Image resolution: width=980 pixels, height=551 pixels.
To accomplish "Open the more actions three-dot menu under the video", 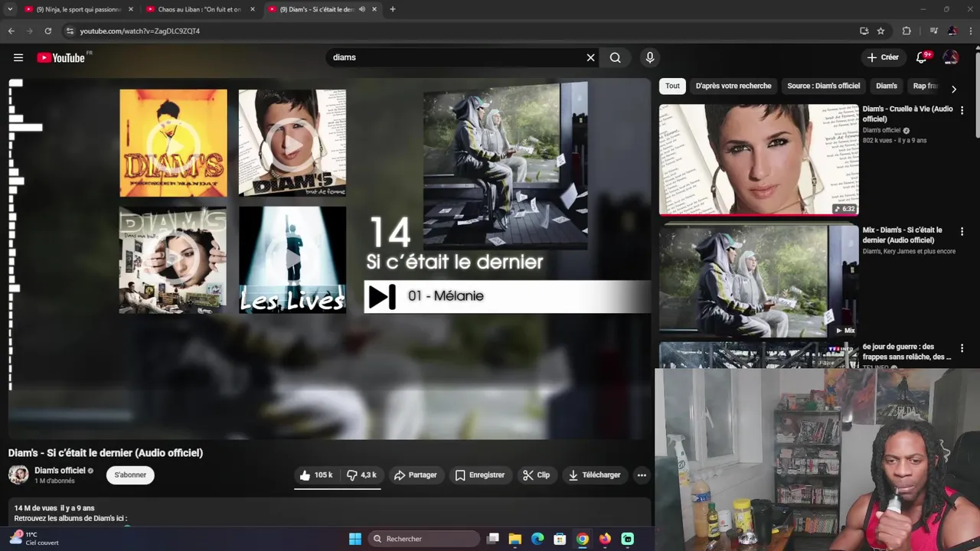I will (642, 475).
